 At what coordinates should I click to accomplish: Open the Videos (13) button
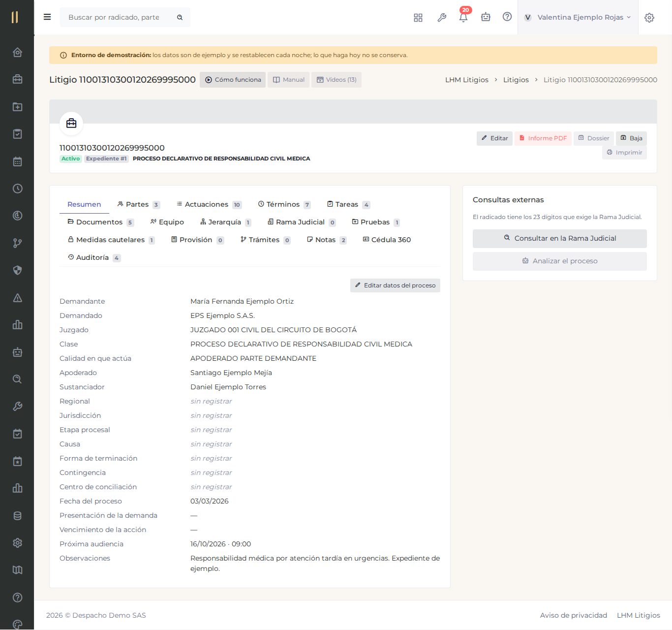point(336,80)
